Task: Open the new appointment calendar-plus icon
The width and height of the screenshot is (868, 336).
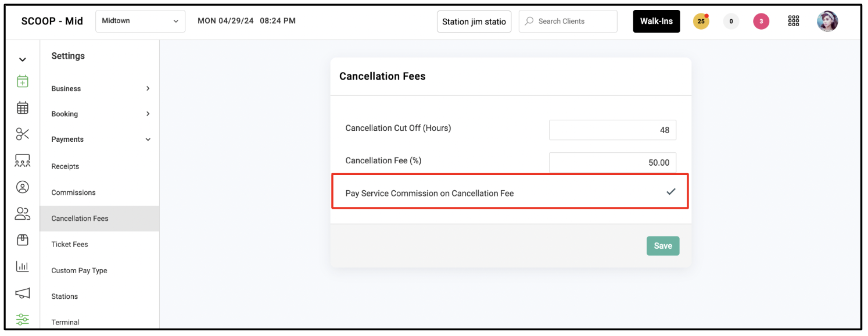Action: coord(22,81)
